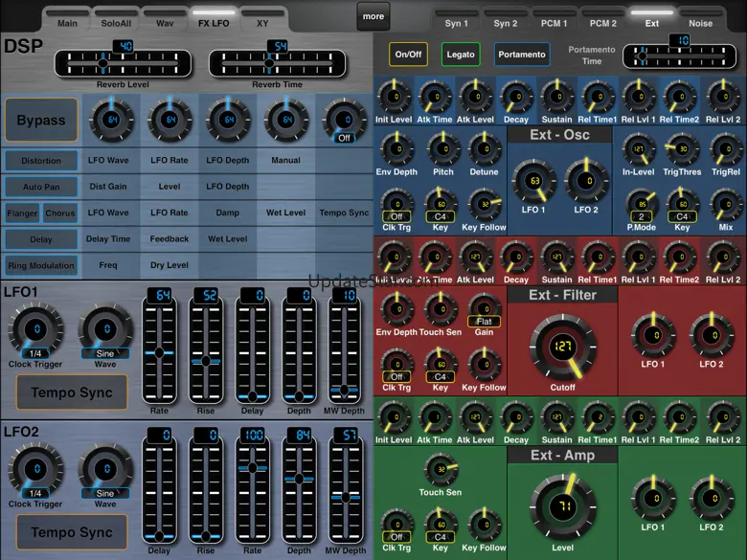Viewport: 747px width, 560px height.
Task: Click the LFO1 Rate value 64 display
Action: [159, 295]
